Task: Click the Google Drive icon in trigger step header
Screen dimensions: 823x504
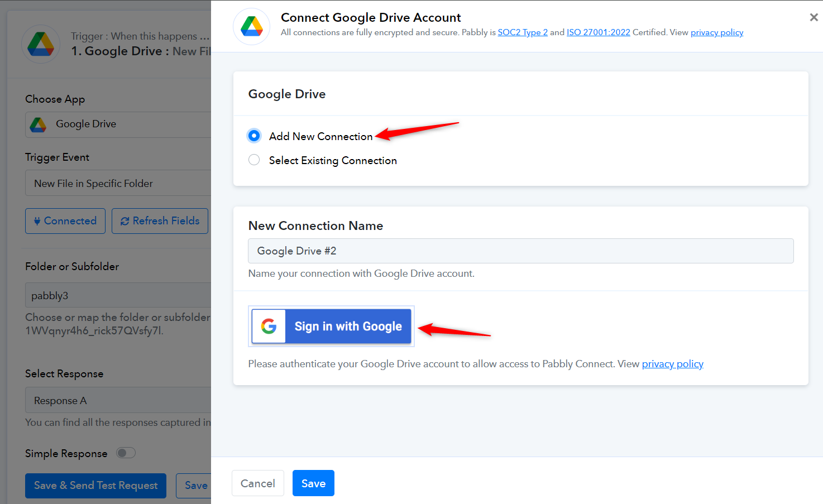Action: 41,44
